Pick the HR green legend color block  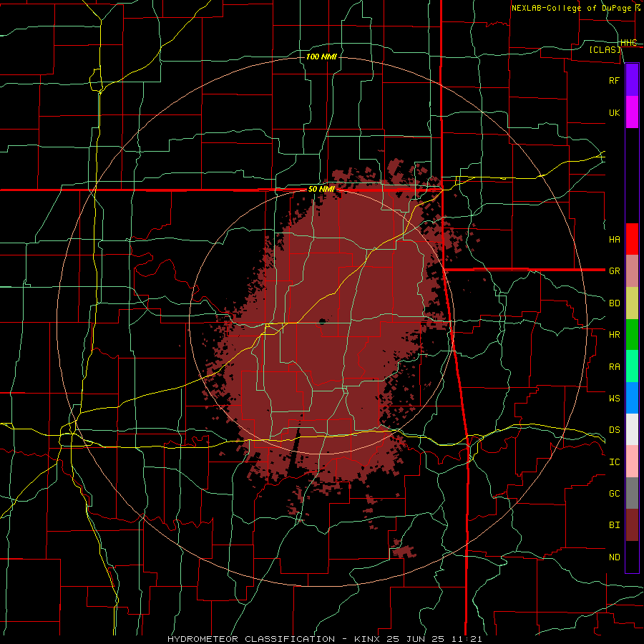tap(632, 334)
